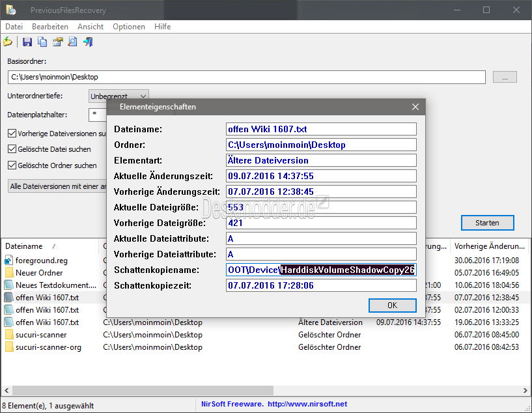Toggle 'Vorherige Dateiversionen suchen' checkbox
Image resolution: width=532 pixels, height=413 pixels.
[12, 134]
